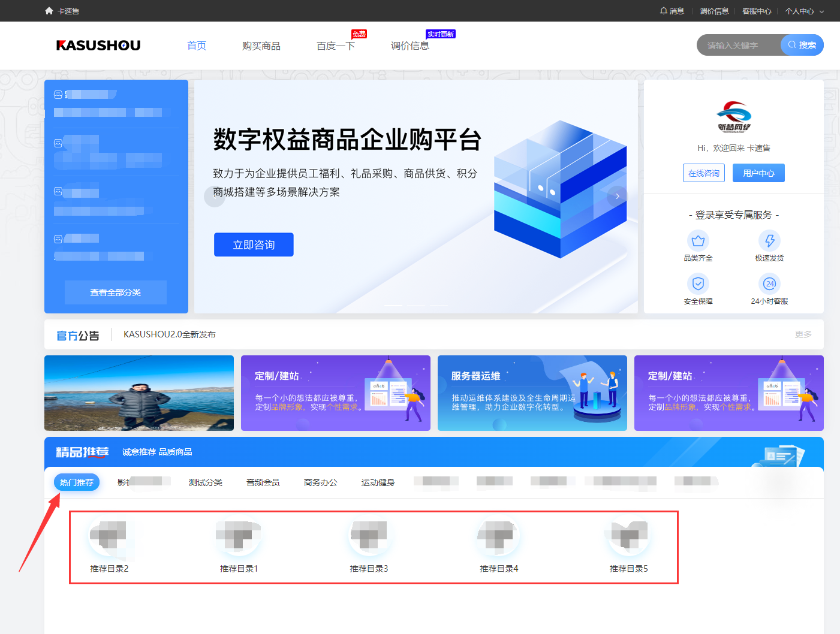This screenshot has height=634, width=840.
Task: Click the 卡速售 text in the top bar
Action: pyautogui.click(x=68, y=11)
